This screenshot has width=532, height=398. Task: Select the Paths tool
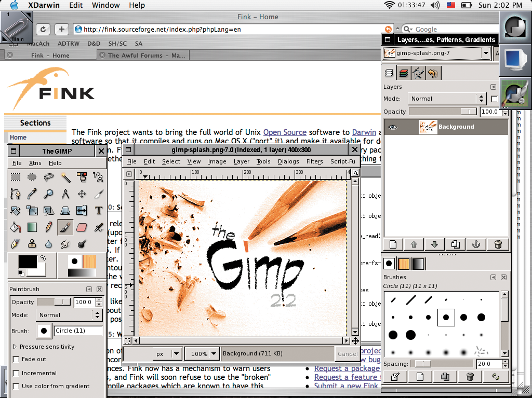point(15,194)
